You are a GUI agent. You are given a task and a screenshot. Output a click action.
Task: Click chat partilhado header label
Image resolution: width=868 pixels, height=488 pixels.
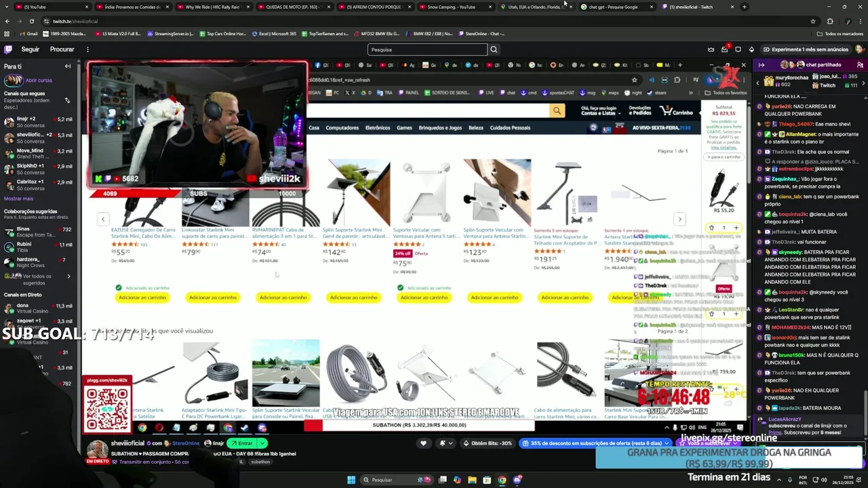click(x=823, y=65)
